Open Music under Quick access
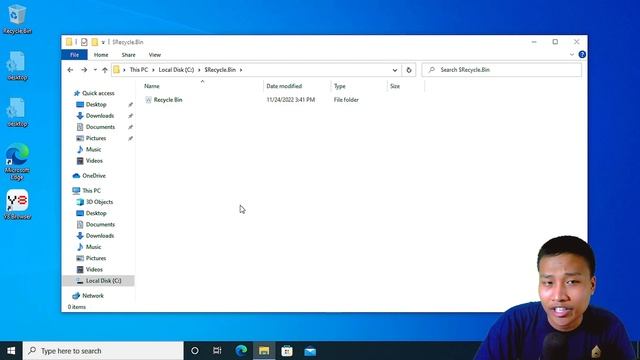 pyautogui.click(x=93, y=149)
